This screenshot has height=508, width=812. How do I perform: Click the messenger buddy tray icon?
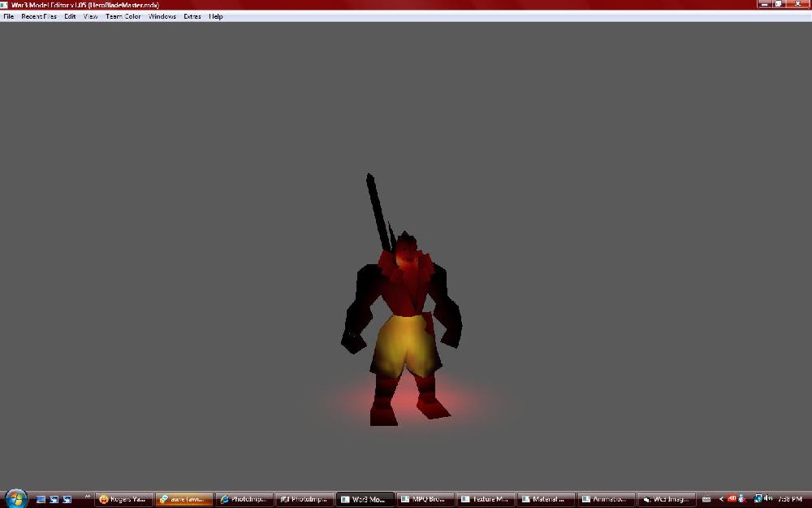click(x=741, y=499)
